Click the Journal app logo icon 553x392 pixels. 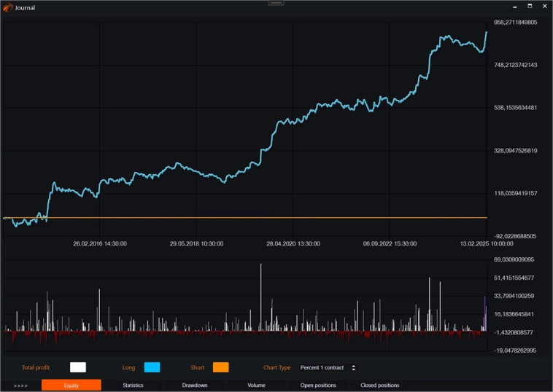click(x=7, y=7)
